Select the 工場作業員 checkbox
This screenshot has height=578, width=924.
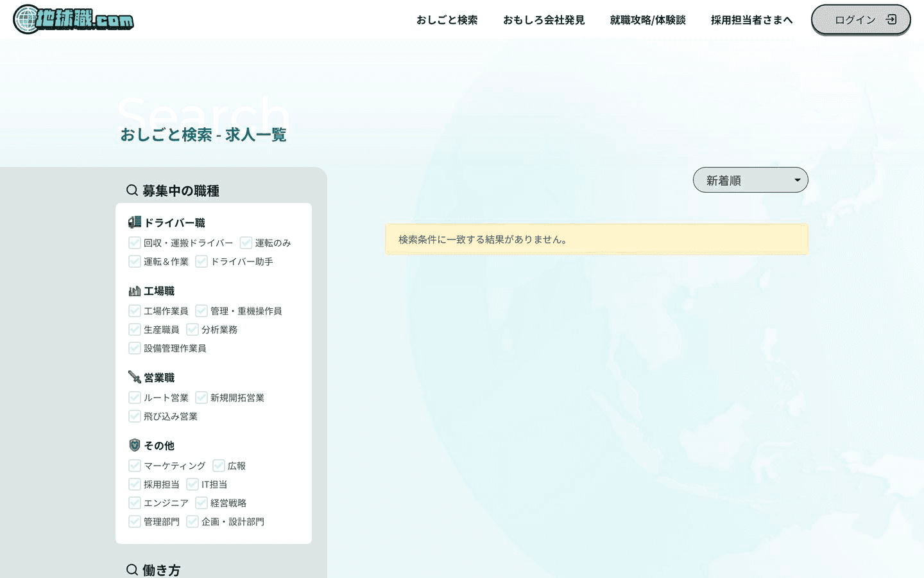pyautogui.click(x=135, y=311)
